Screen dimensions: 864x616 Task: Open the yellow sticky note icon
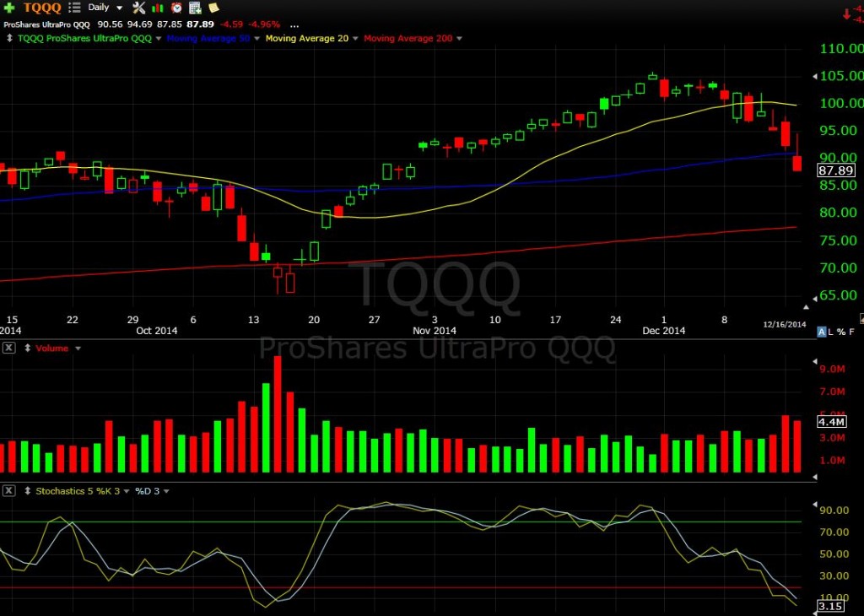213,8
